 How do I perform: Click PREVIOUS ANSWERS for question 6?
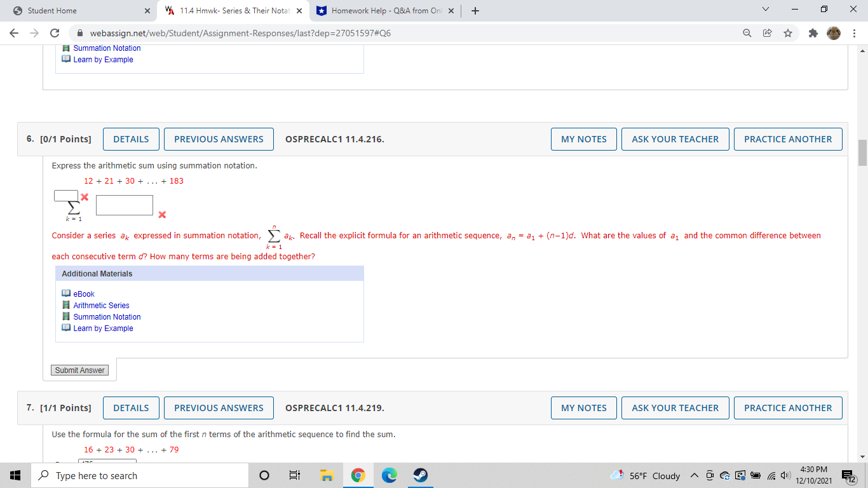click(219, 139)
